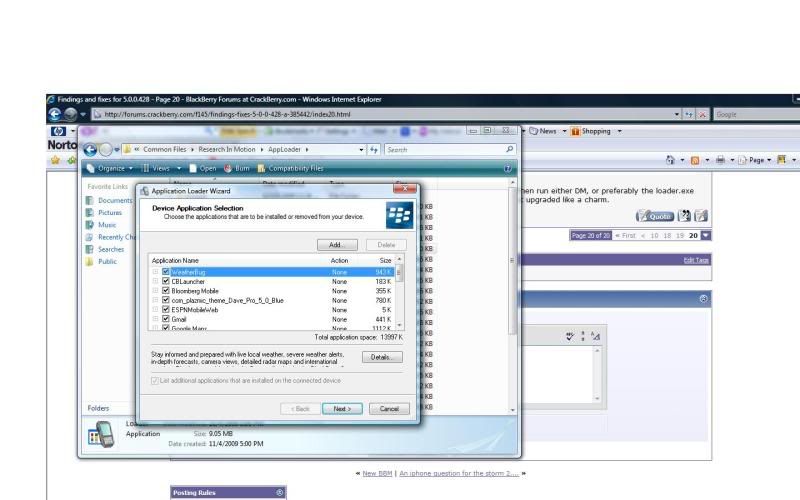Open the Views dropdown arrow

[x=179, y=168]
